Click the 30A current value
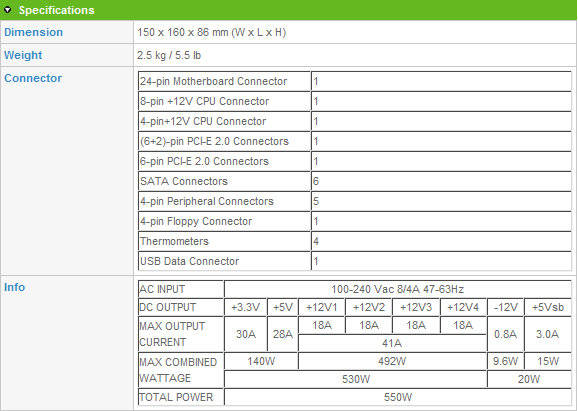 click(x=246, y=334)
